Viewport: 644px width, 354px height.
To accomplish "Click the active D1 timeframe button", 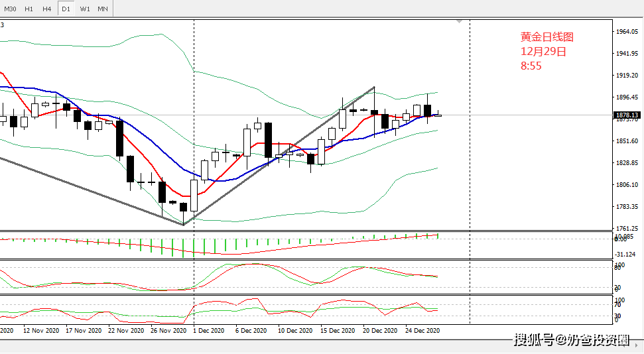I will pyautogui.click(x=66, y=9).
